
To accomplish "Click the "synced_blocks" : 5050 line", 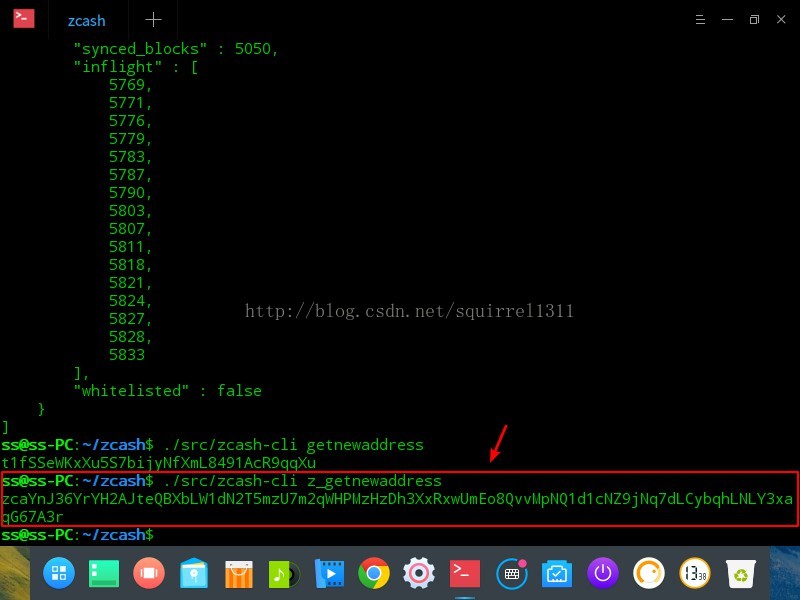I will point(176,49).
